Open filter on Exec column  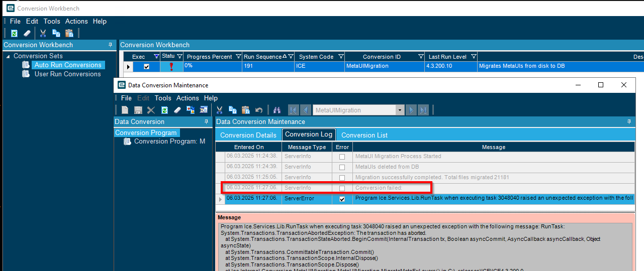(156, 57)
